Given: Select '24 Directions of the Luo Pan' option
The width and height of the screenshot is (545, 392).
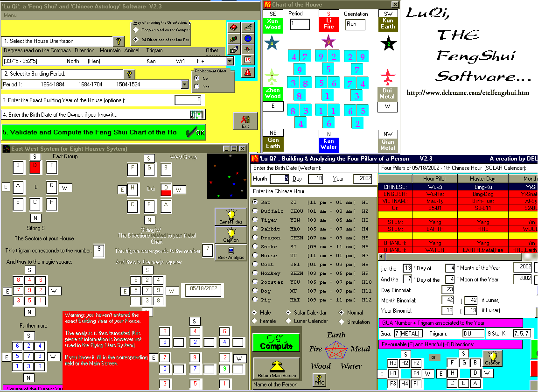Looking at the screenshot, I should pyautogui.click(x=136, y=40).
